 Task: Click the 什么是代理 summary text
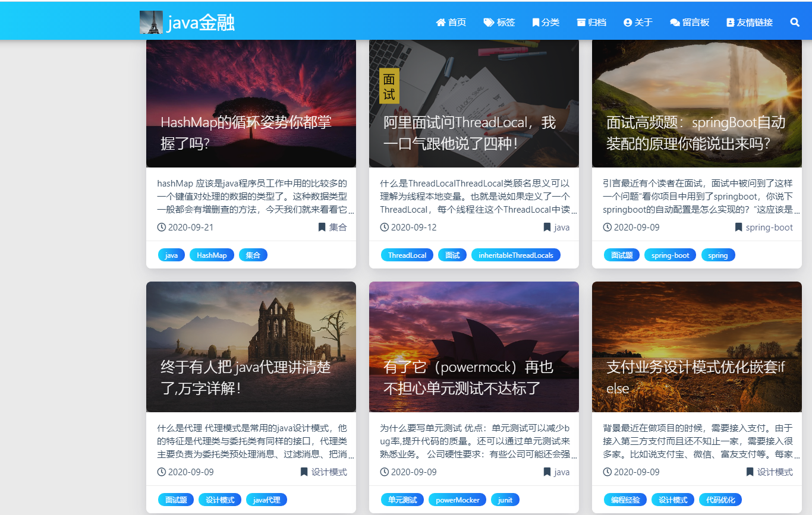pos(252,441)
